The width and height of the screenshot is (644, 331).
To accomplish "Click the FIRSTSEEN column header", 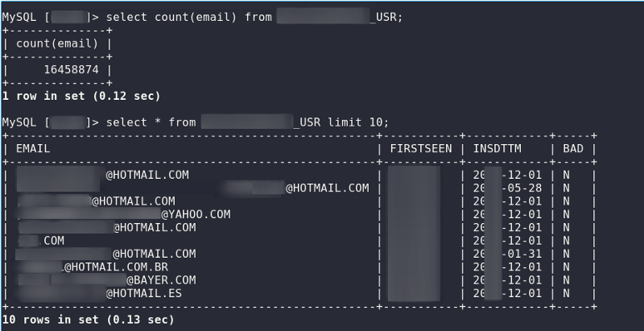I will 421,149.
